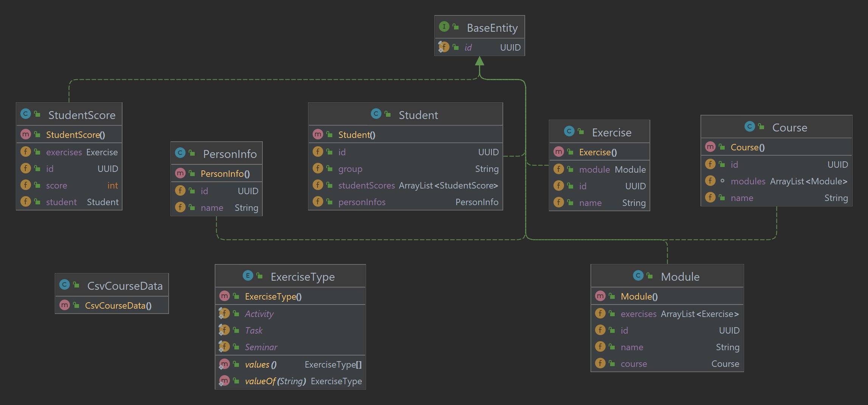Viewport: 868px width, 405px height.
Task: Click the name field in PersonInfo
Action: coord(212,207)
